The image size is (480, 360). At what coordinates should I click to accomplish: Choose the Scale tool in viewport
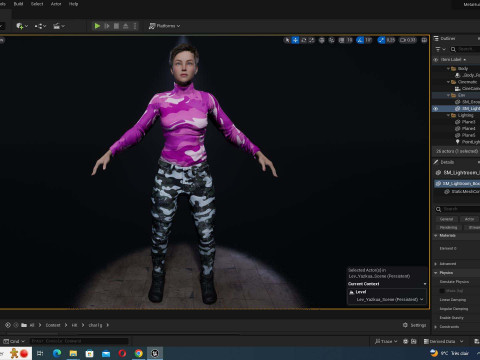(x=312, y=40)
